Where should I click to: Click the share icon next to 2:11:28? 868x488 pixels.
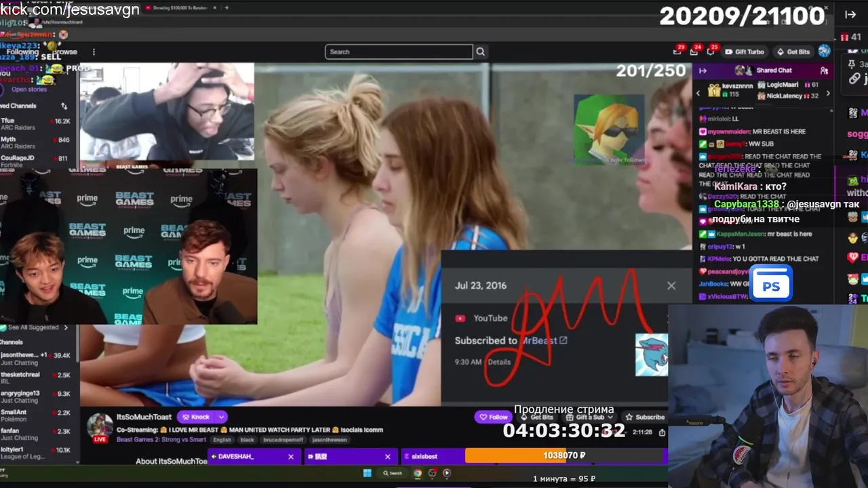(x=662, y=432)
